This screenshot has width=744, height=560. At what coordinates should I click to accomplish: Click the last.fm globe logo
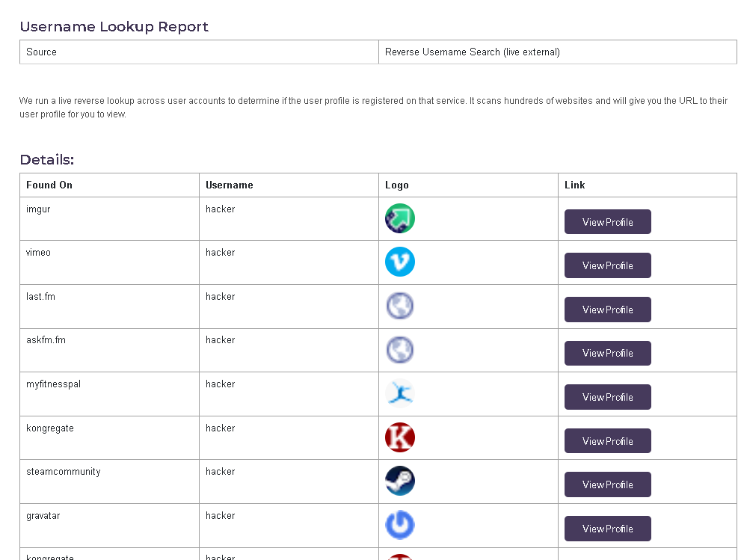tap(400, 306)
